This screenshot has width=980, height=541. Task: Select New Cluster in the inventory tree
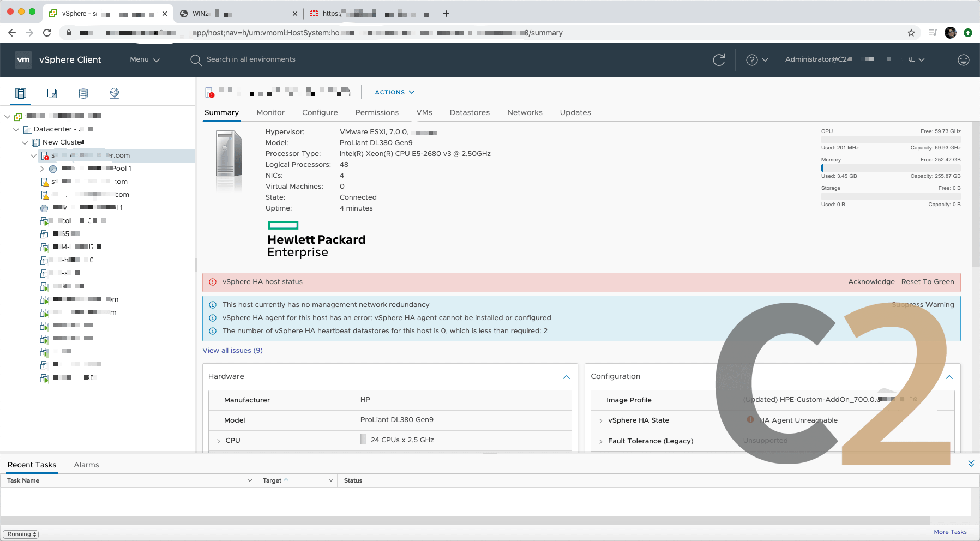coord(63,142)
